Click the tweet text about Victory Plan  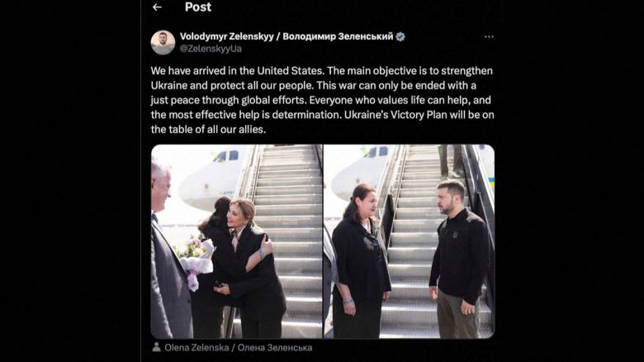(322, 100)
